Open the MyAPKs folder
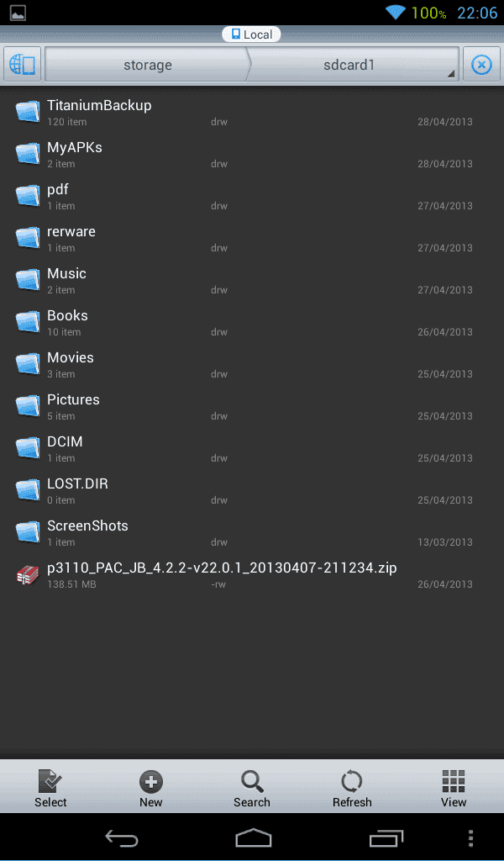 point(252,155)
